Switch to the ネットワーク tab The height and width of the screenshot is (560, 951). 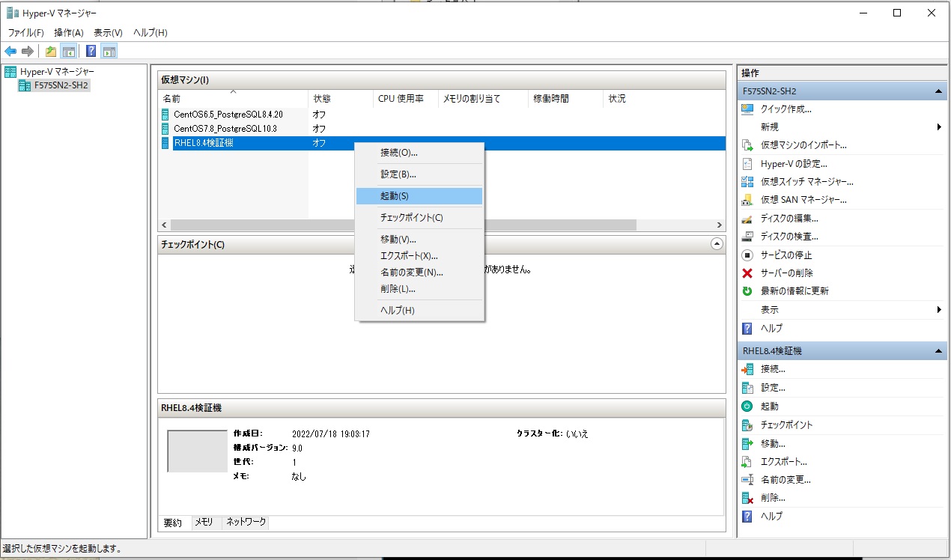pos(247,522)
